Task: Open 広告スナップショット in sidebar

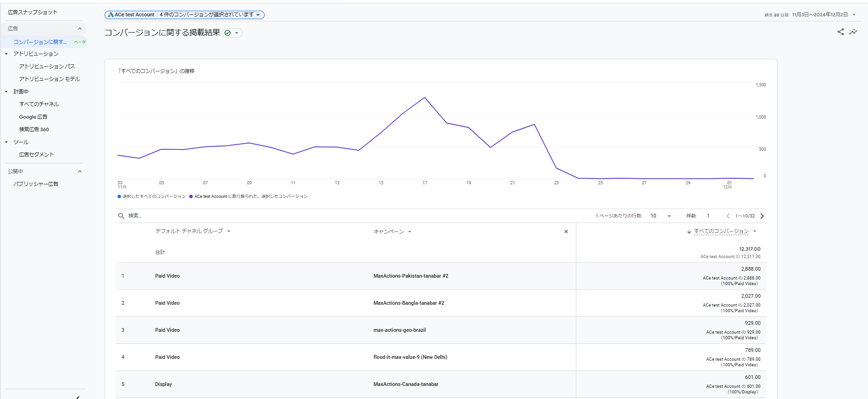Action: [x=33, y=12]
